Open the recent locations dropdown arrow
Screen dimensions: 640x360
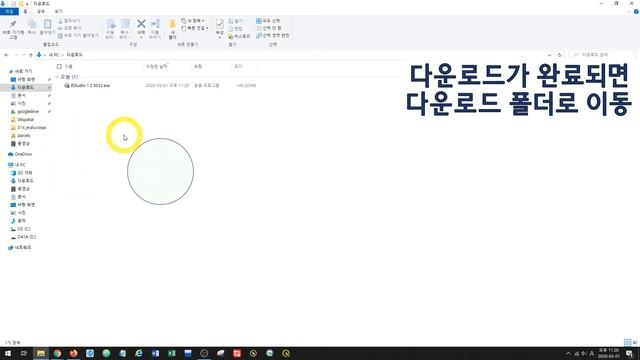point(24,55)
